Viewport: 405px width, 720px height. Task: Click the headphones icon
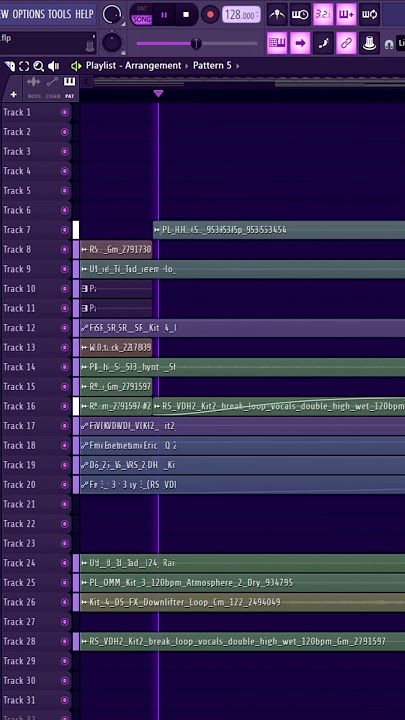(389, 45)
